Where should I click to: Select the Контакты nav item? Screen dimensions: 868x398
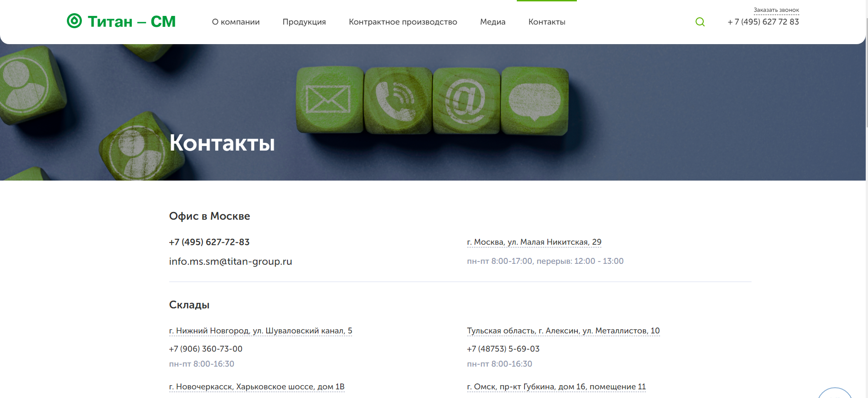click(547, 22)
